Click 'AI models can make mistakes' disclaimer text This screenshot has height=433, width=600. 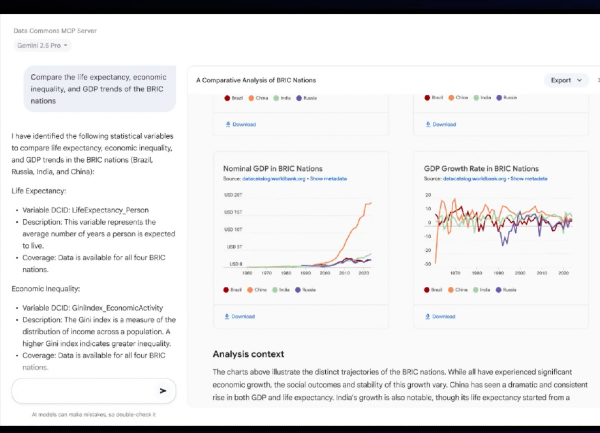click(94, 414)
